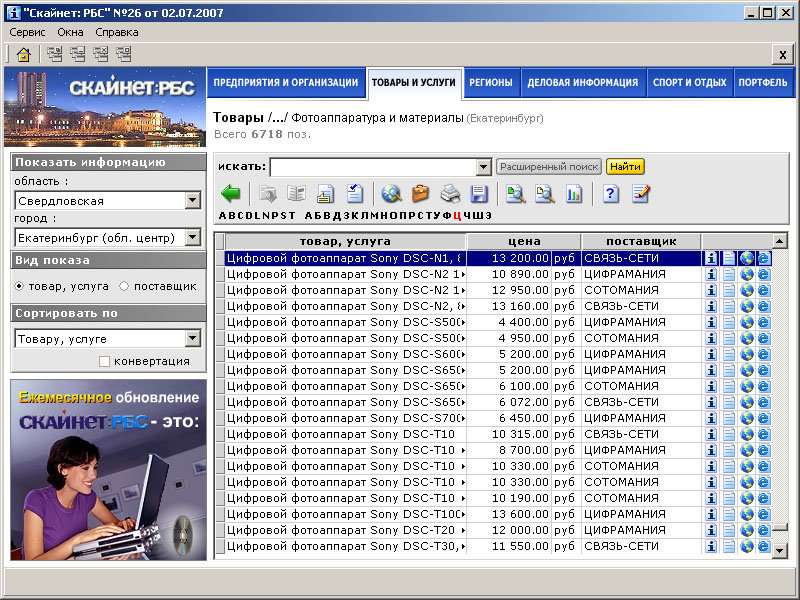The width and height of the screenshot is (800, 600).
Task: Click the globe with magnifier toolbar icon
Action: click(391, 194)
